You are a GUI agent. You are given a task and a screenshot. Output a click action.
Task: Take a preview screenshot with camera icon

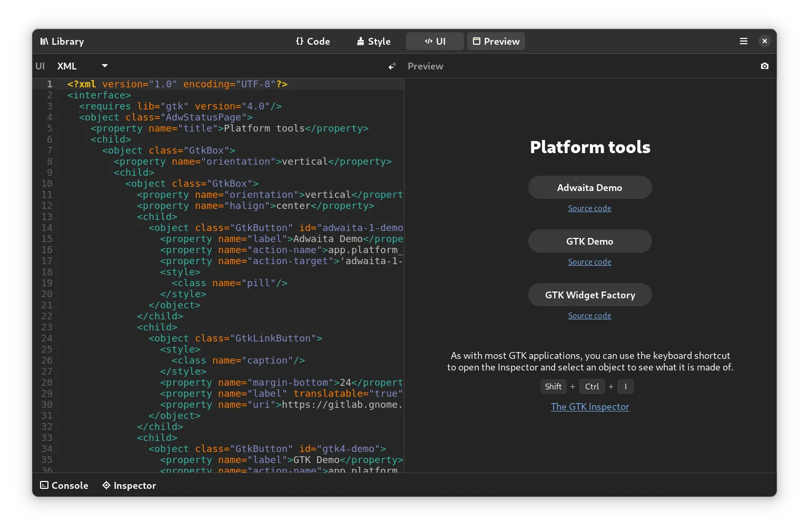coord(765,66)
